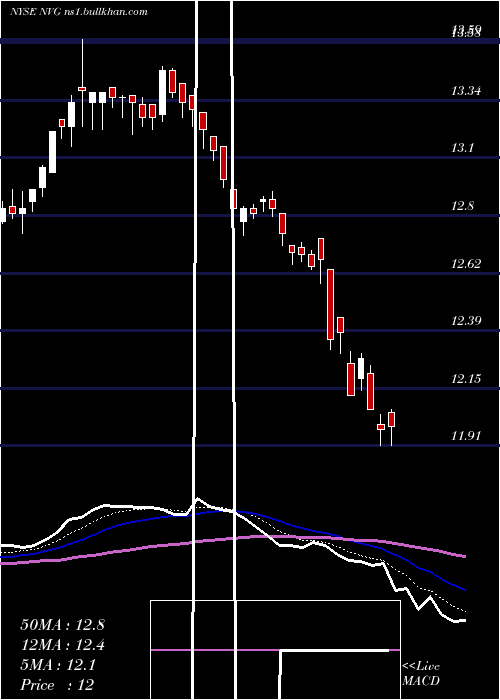The height and width of the screenshot is (700, 500).
Task: Click the <<Live MACD label
Action: [x=421, y=674]
